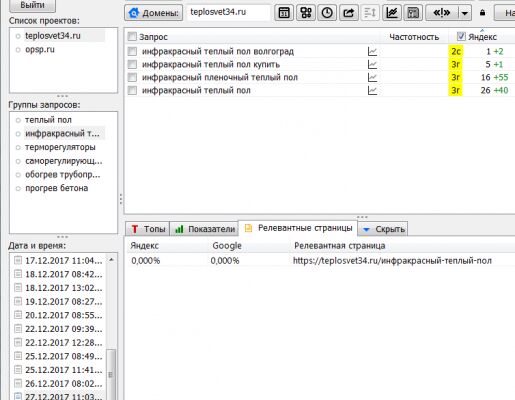Open chart icon for 'инфракрасный теплый пол' row
Image resolution: width=515 pixels, height=400 pixels.
[x=372, y=90]
